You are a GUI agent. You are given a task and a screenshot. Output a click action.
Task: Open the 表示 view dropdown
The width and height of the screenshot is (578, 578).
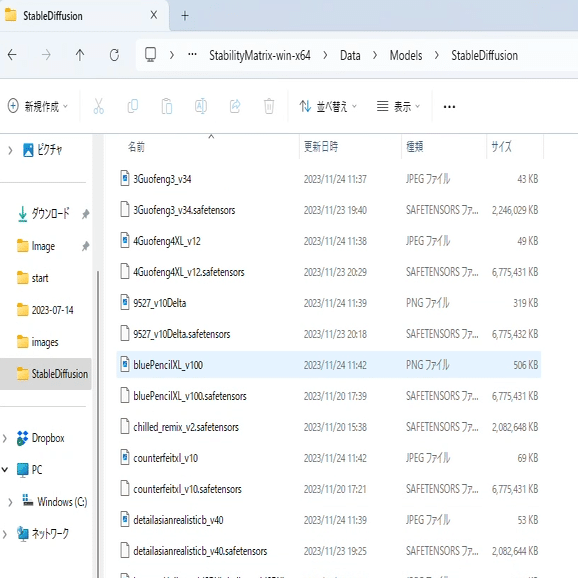pyautogui.click(x=398, y=106)
